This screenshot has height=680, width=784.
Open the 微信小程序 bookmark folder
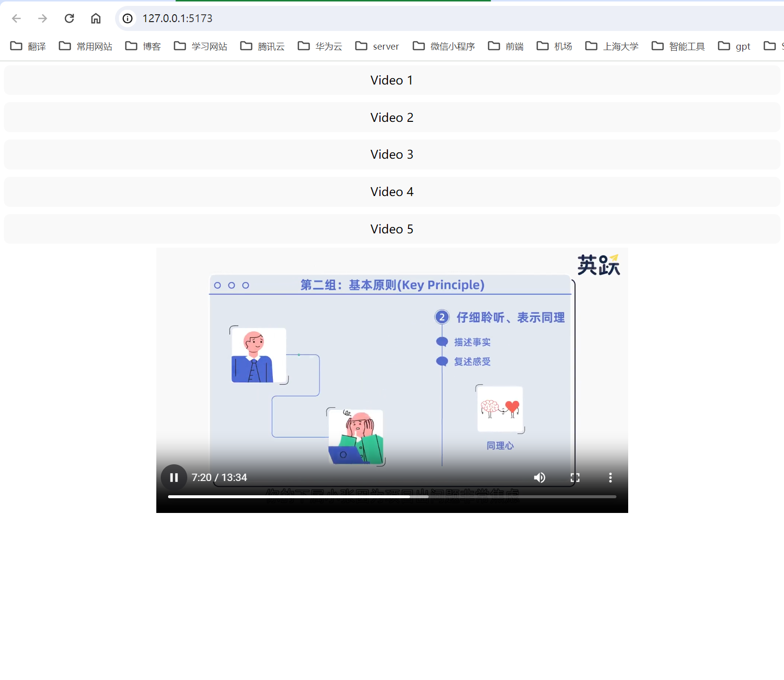tap(444, 46)
